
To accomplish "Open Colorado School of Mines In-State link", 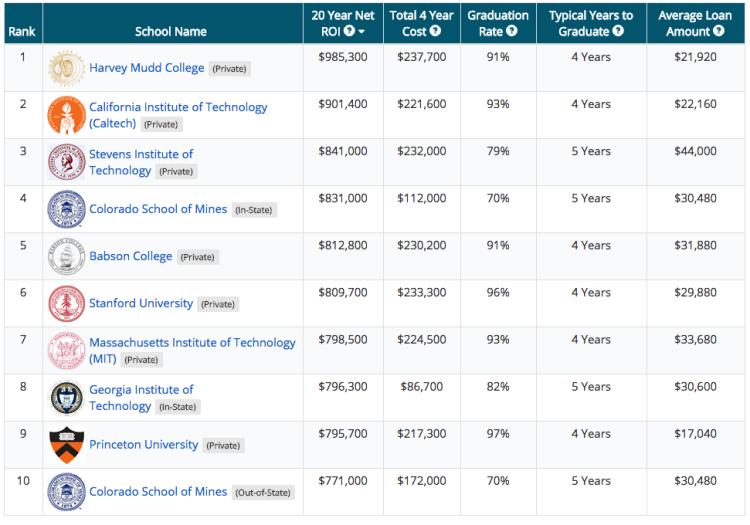I will tap(158, 209).
